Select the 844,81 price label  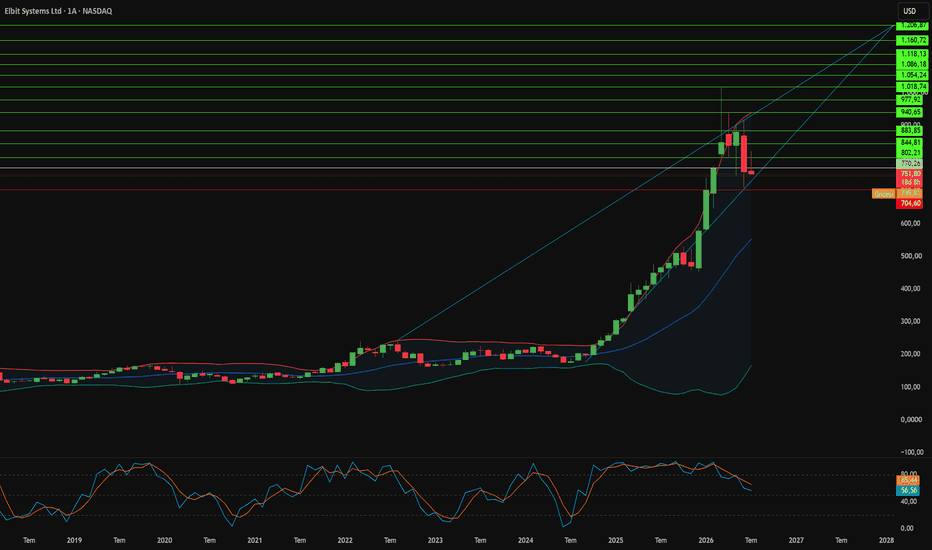909,143
